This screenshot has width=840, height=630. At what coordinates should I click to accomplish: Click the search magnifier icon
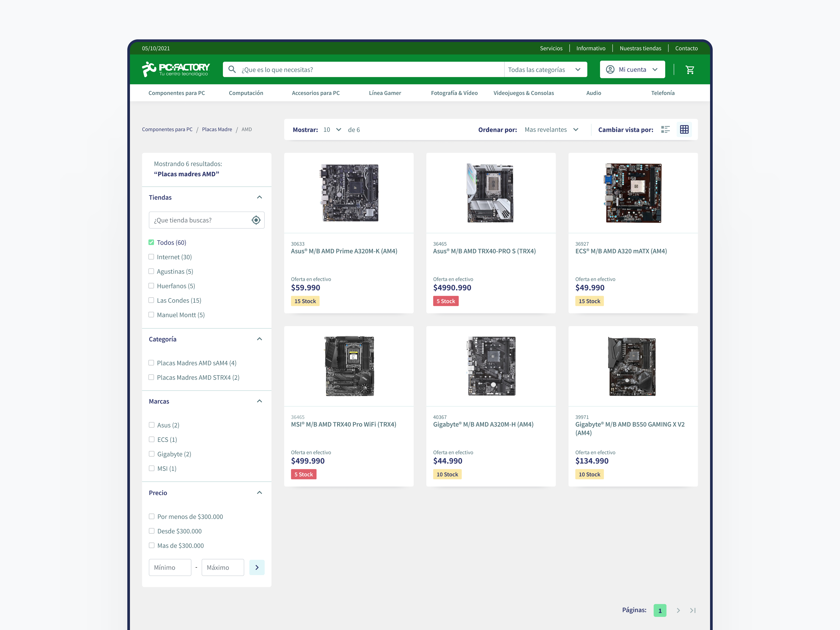pos(232,70)
